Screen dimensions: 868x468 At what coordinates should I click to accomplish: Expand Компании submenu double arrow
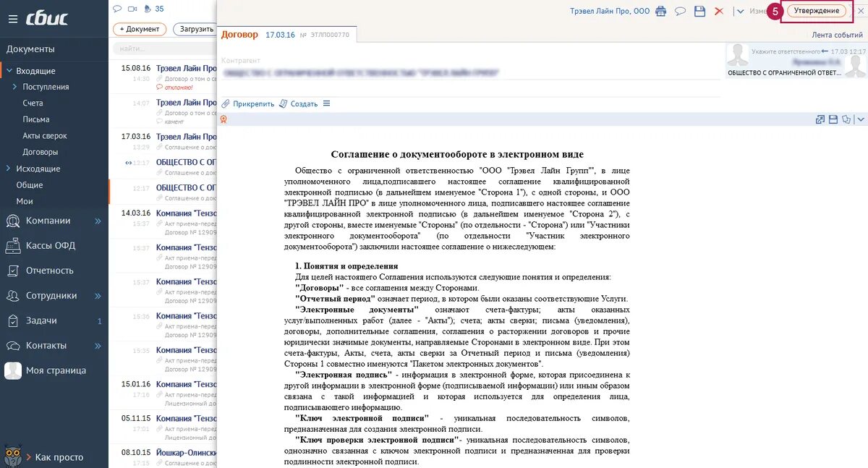coord(98,221)
